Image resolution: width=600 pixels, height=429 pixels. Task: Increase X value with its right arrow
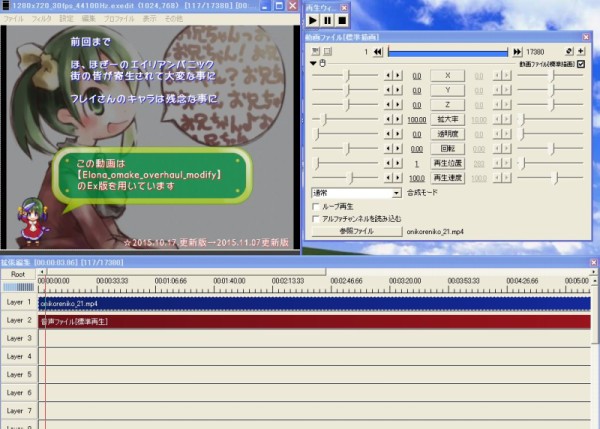click(398, 76)
